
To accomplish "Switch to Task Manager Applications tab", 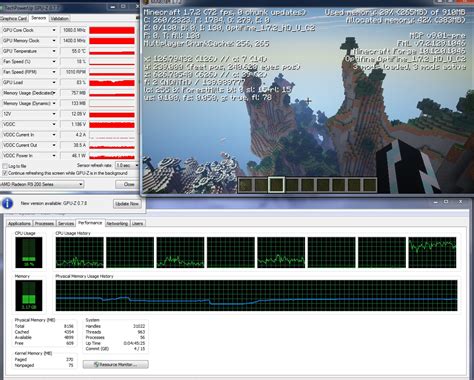I will pyautogui.click(x=19, y=223).
